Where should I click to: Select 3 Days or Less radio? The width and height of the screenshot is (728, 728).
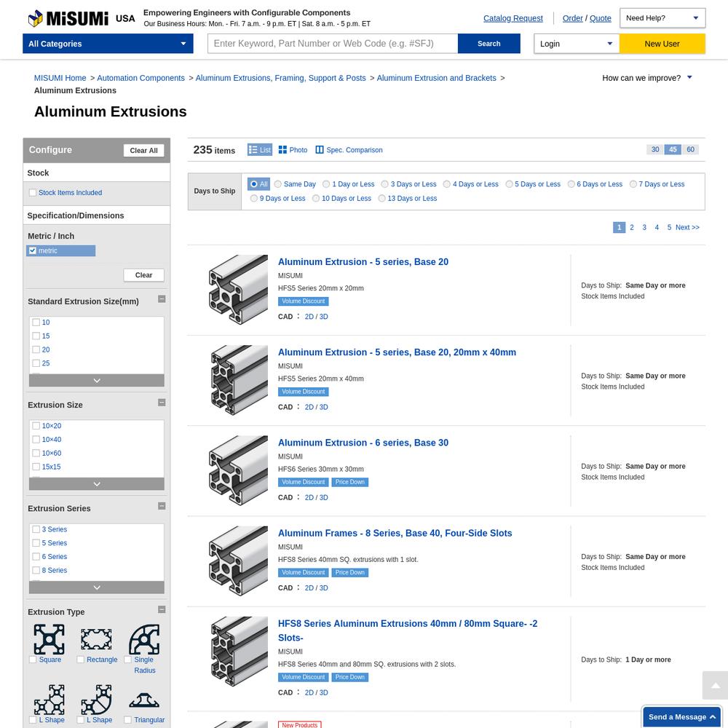(x=384, y=184)
